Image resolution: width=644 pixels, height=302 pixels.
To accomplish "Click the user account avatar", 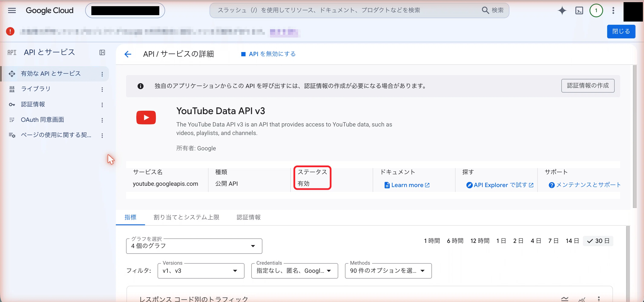I will click(x=634, y=12).
